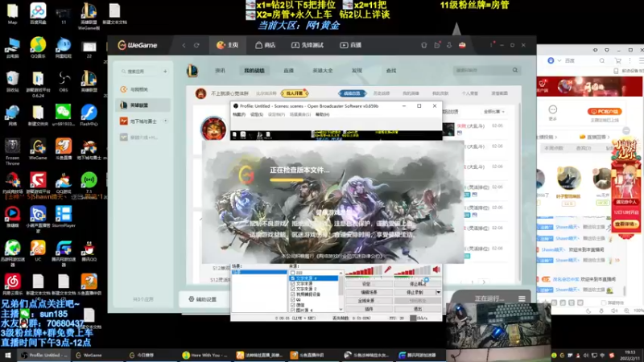The width and height of the screenshot is (644, 362).
Task: Open the match filter dropdown in WeGame
Action: pos(494,112)
